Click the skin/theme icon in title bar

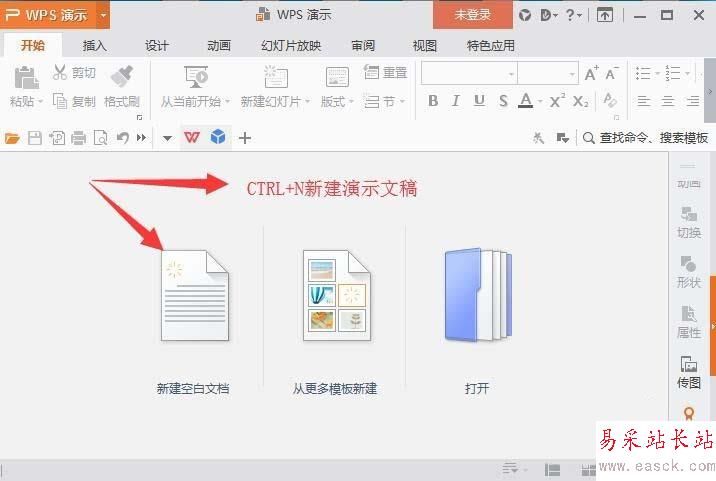525,15
